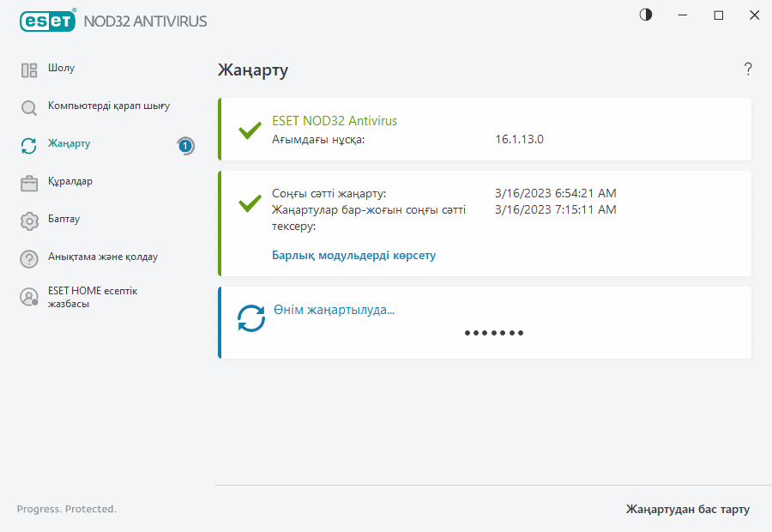
Task: Select Компьютерді қарап шығу menu item
Action: [x=108, y=106]
